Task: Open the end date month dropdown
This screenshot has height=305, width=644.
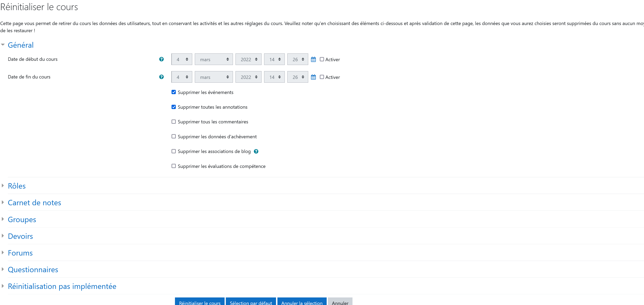Action: pyautogui.click(x=214, y=77)
